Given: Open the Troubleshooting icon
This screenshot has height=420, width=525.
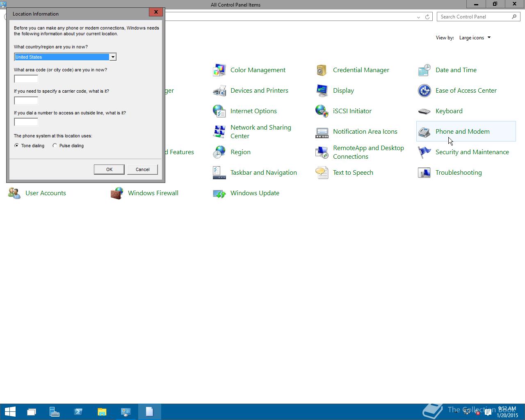Looking at the screenshot, I should (x=425, y=173).
